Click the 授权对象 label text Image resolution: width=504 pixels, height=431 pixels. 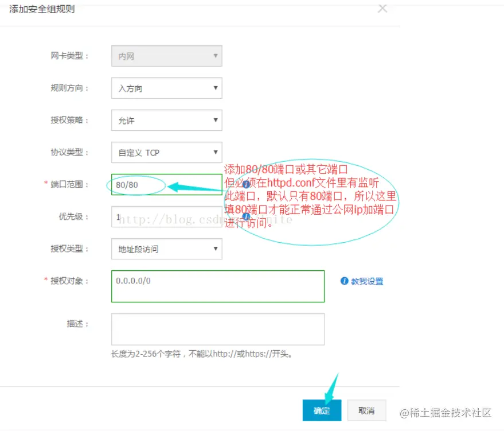[x=67, y=281]
